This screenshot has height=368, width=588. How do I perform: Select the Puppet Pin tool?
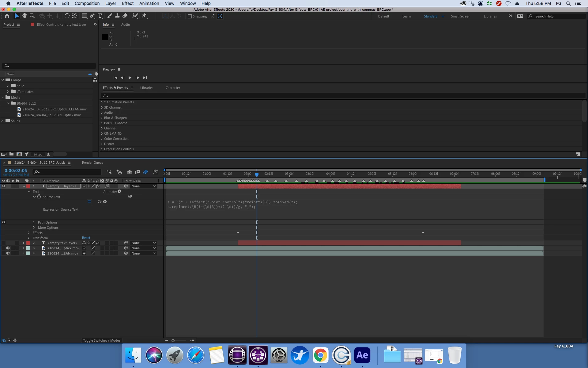click(x=144, y=16)
